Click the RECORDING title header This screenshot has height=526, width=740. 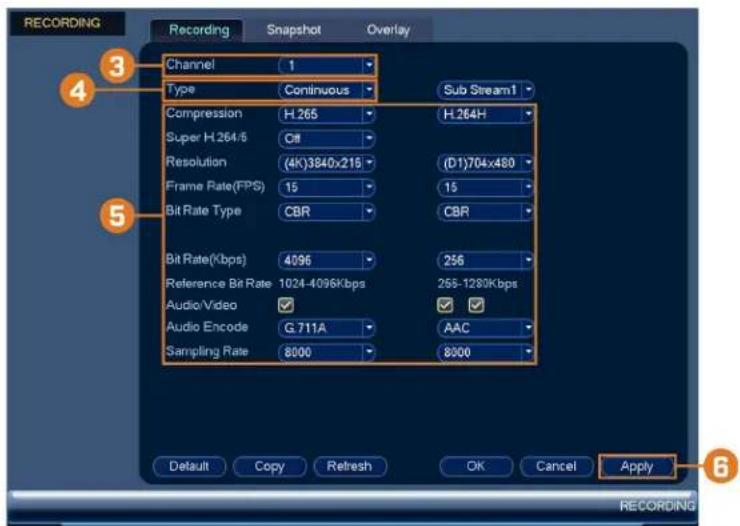click(62, 23)
